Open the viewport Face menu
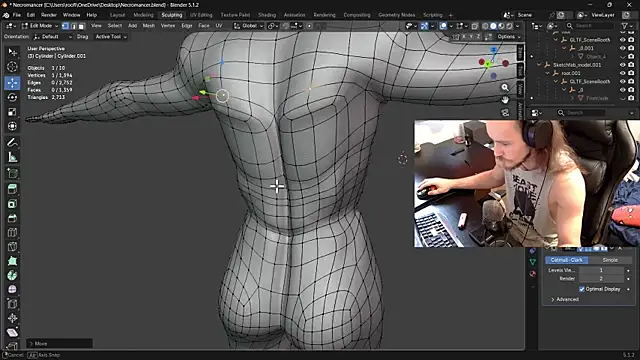The width and height of the screenshot is (640, 360). [204, 26]
